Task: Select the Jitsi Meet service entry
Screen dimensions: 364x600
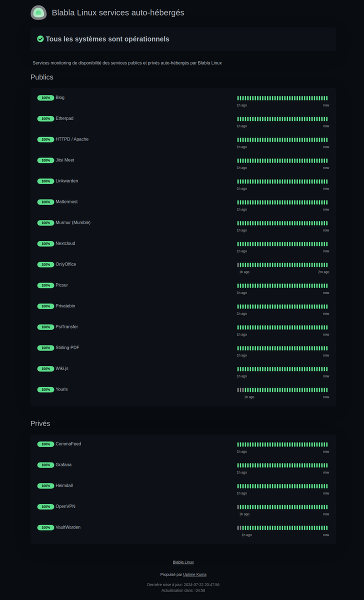Action: [x=64, y=160]
